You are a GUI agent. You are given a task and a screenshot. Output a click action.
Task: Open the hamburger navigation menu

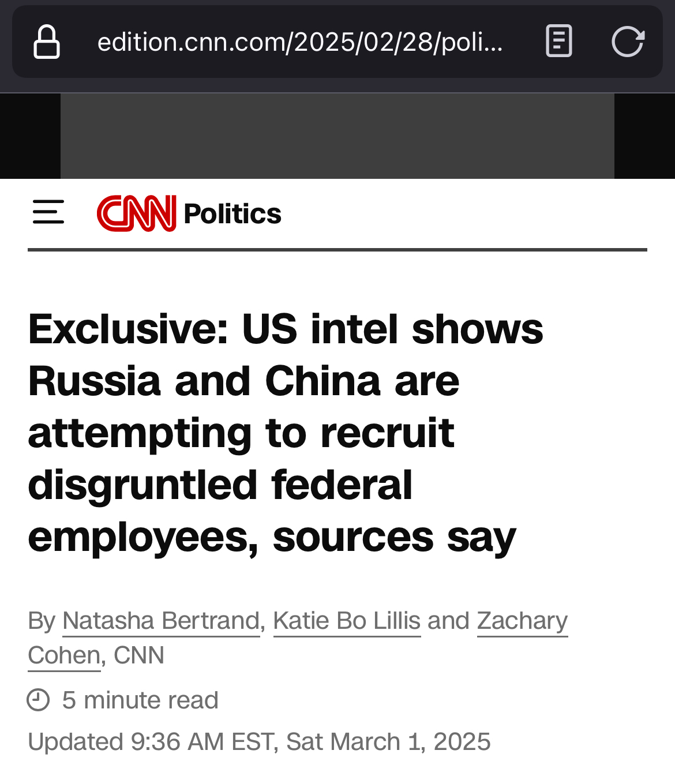click(48, 212)
